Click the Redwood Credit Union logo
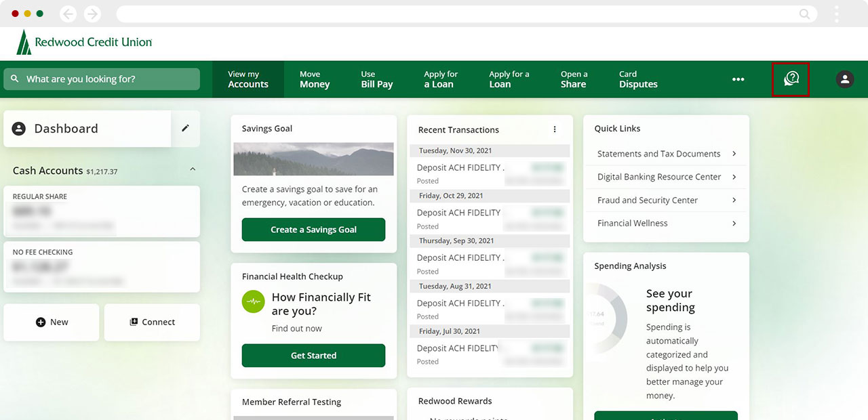Screen dimensions: 868x420 [84, 42]
